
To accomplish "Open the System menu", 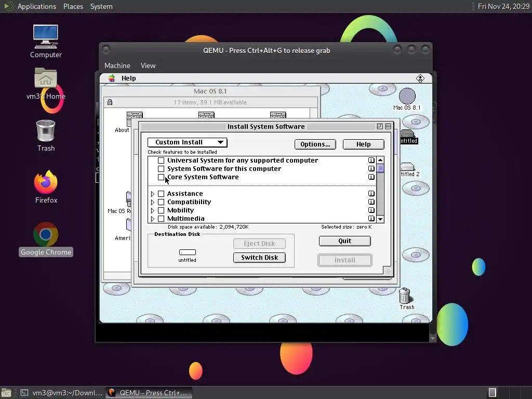I will 101,6.
